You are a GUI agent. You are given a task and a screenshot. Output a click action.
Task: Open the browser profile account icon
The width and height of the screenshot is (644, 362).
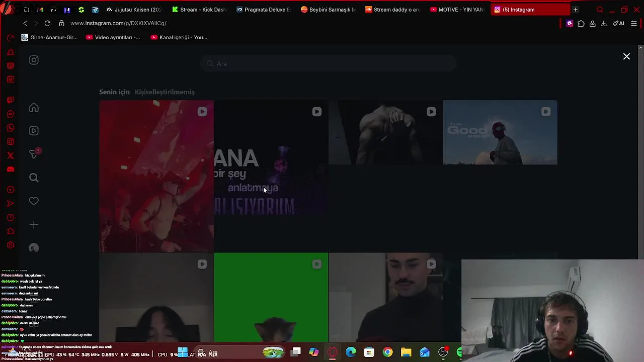pos(593,23)
